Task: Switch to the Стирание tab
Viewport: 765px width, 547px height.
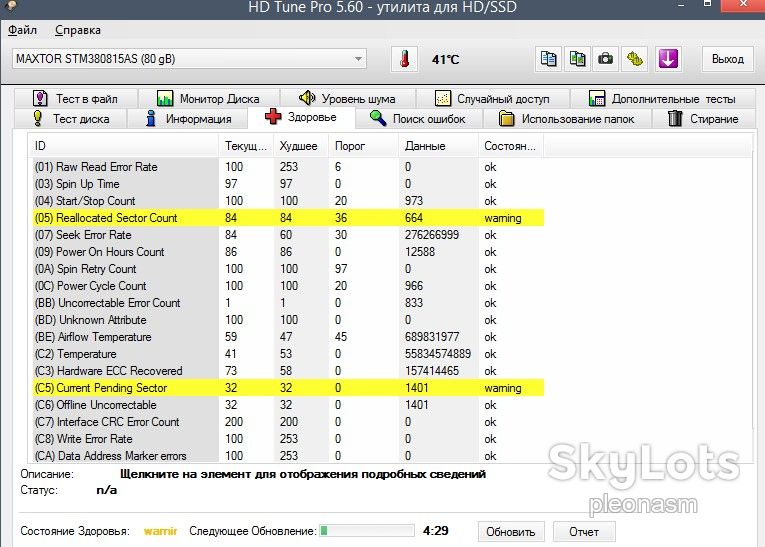Action: pos(704,119)
